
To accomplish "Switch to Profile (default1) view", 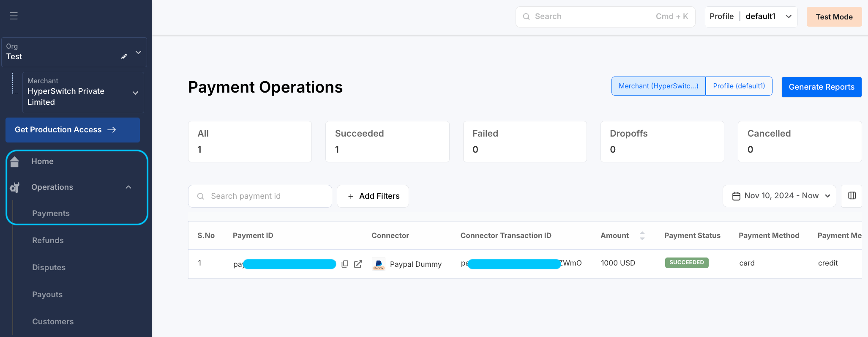I will [x=739, y=86].
